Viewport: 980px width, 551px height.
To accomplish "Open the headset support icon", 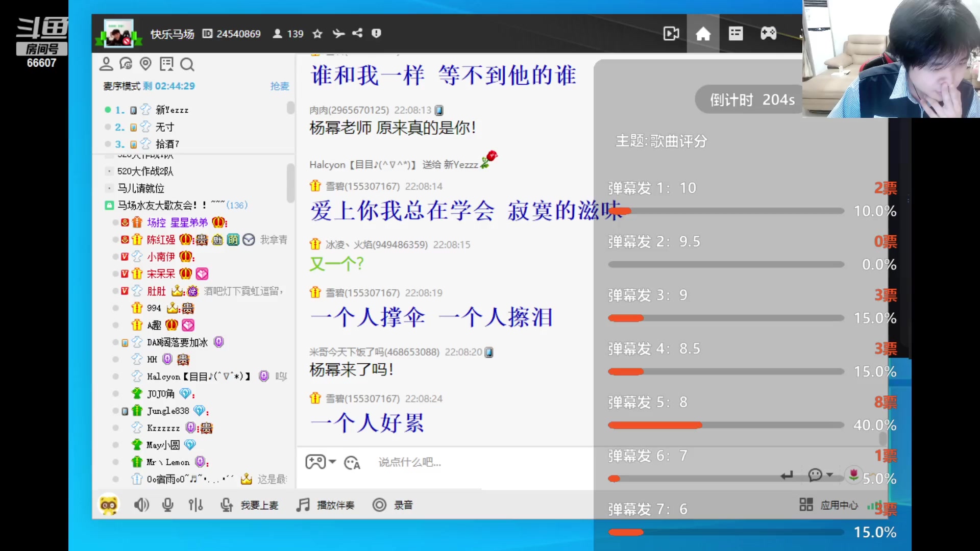I will point(126,64).
